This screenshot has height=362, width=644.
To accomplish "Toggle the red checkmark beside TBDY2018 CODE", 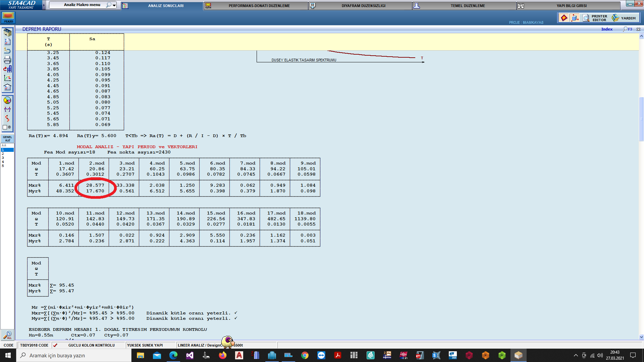I will 55,345.
